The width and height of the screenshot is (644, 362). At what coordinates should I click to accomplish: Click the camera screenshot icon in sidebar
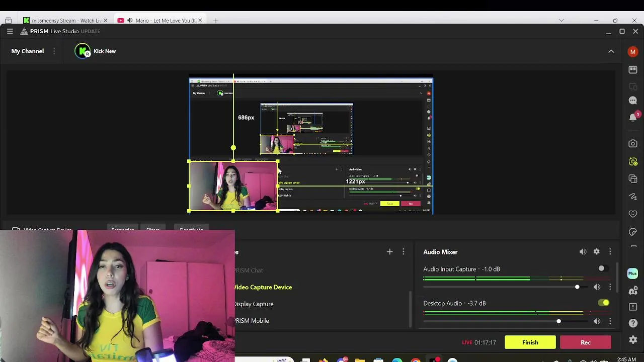pos(633,144)
